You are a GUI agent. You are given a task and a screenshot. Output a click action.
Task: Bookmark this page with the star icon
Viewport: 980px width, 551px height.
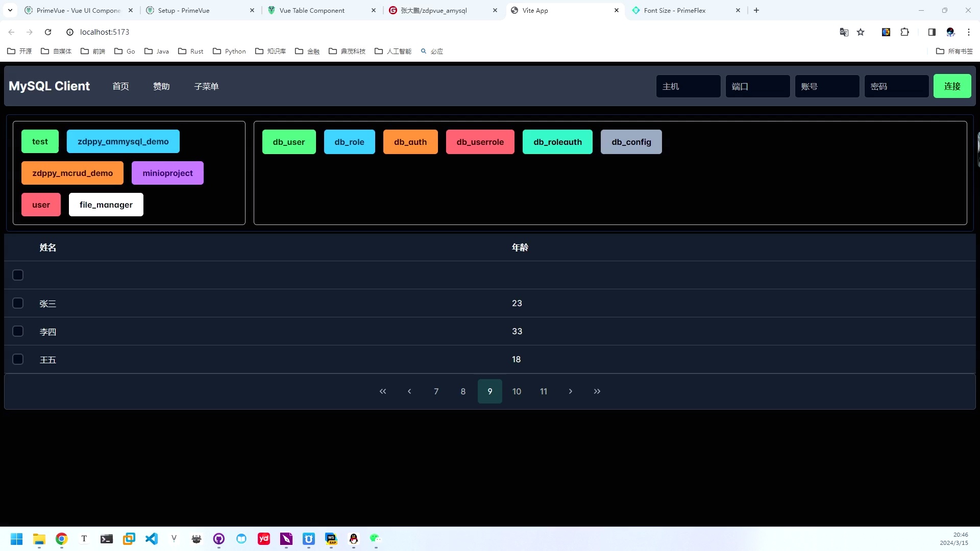[x=861, y=32]
